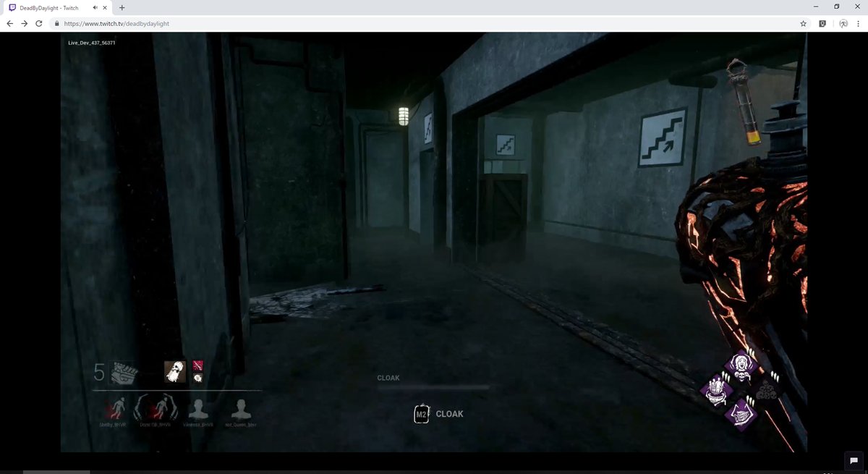Click the browser back arrow
This screenshot has width=868, height=474.
(9, 23)
